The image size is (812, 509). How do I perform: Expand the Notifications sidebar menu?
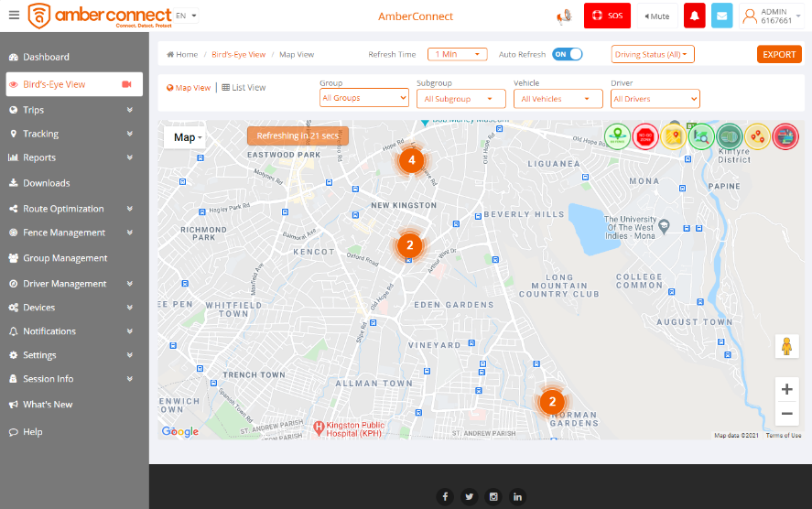[71, 331]
